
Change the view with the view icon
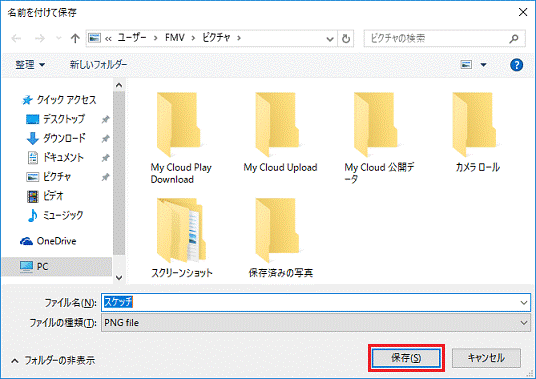pos(466,65)
